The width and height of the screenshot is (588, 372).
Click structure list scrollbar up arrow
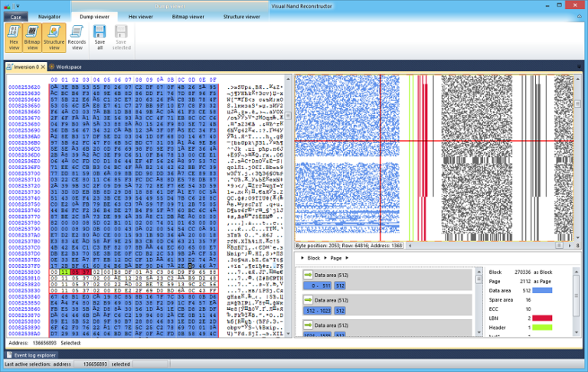click(x=479, y=271)
